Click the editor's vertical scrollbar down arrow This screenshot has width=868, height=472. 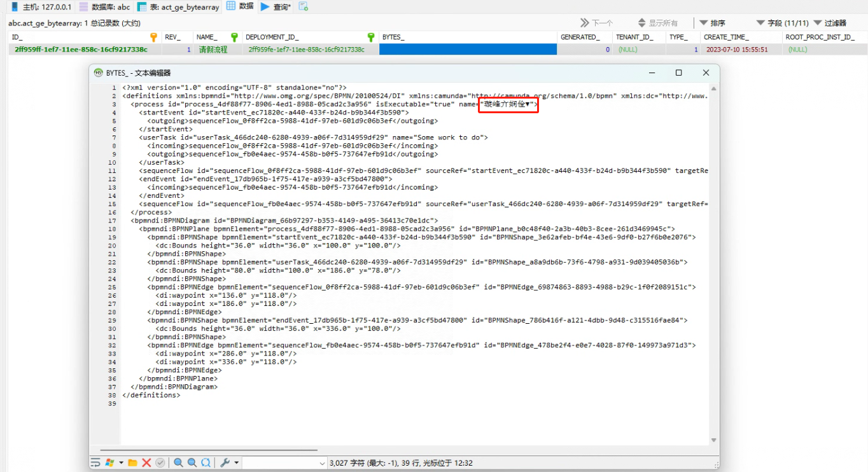point(713,440)
